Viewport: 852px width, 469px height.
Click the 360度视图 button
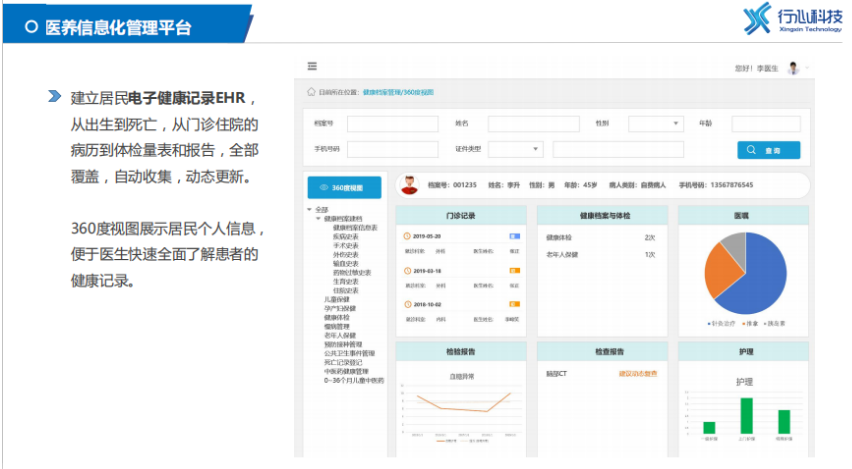343,187
